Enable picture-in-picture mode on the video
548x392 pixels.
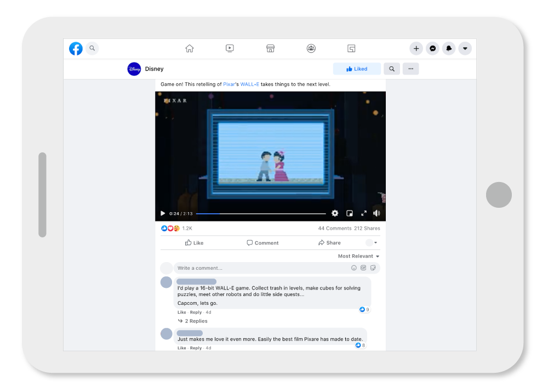(x=350, y=213)
